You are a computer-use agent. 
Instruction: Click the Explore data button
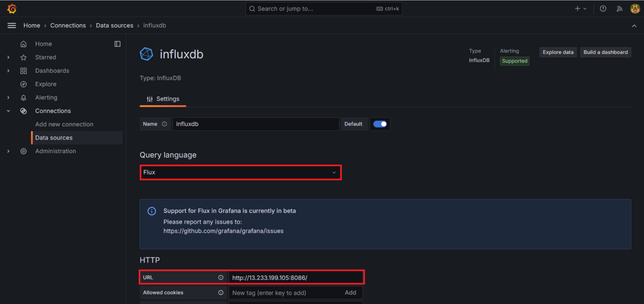pos(558,52)
